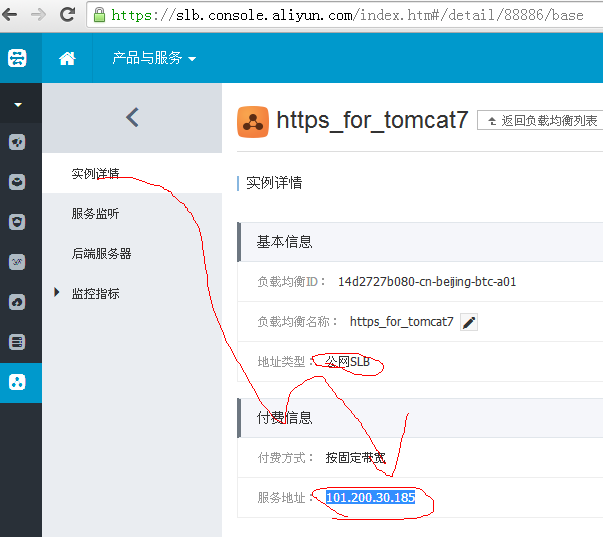This screenshot has height=537, width=603.
Task: Click the slb.console.aliyun.com address bar
Action: [346, 15]
